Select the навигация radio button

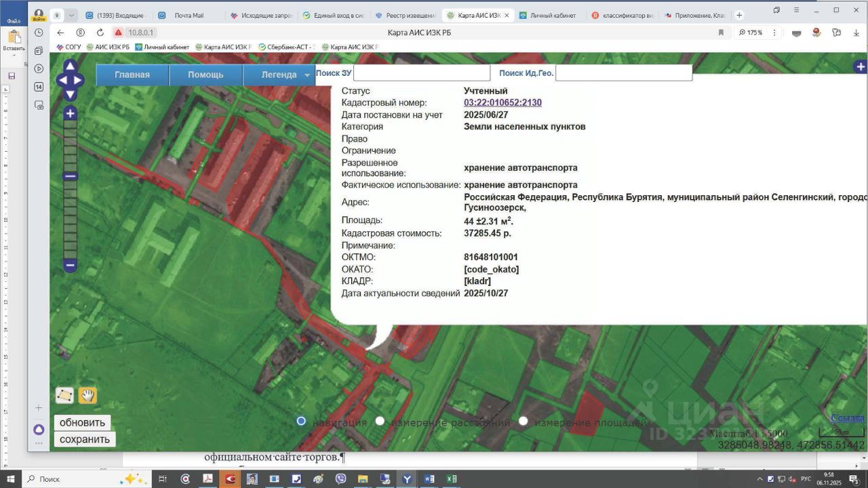(301, 421)
